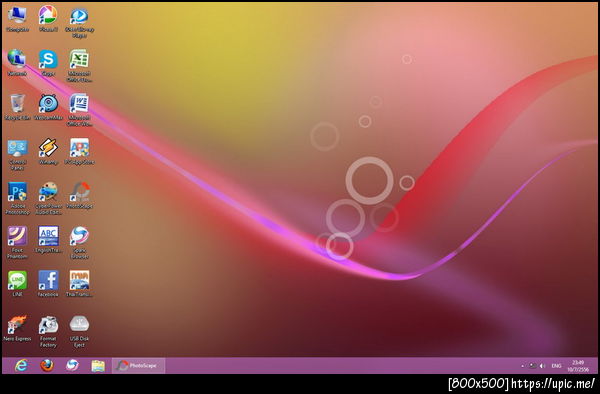
Task: Launch Adobe Photoshop from the desktop
Action: click(17, 198)
